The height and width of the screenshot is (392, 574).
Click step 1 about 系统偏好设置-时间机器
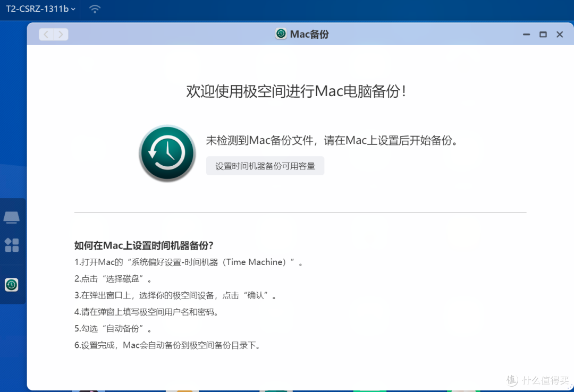[189, 262]
